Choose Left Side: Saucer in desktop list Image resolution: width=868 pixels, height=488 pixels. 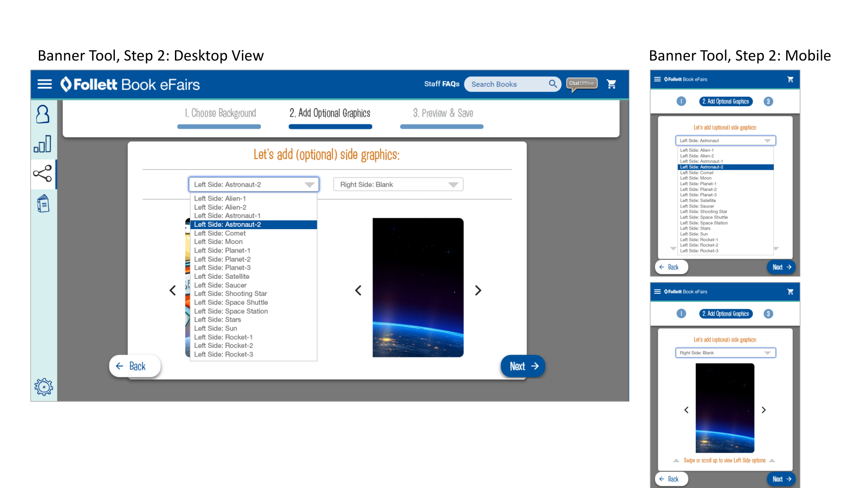254,285
